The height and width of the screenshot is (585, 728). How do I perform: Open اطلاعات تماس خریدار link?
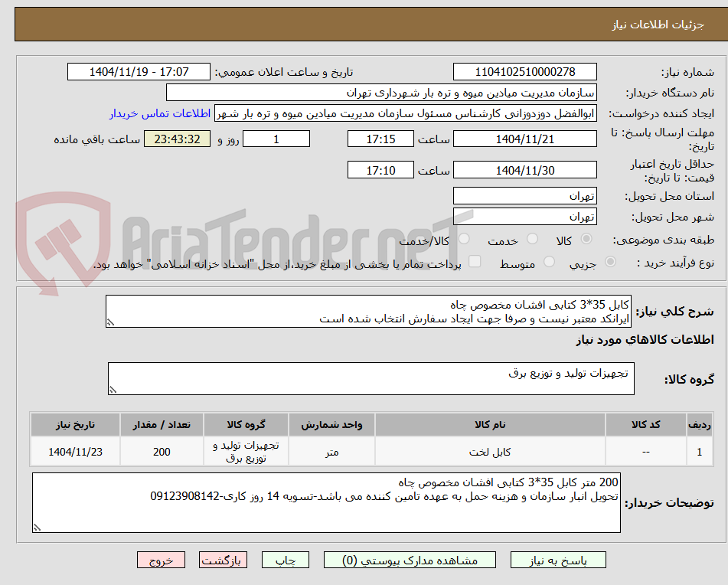click(160, 113)
